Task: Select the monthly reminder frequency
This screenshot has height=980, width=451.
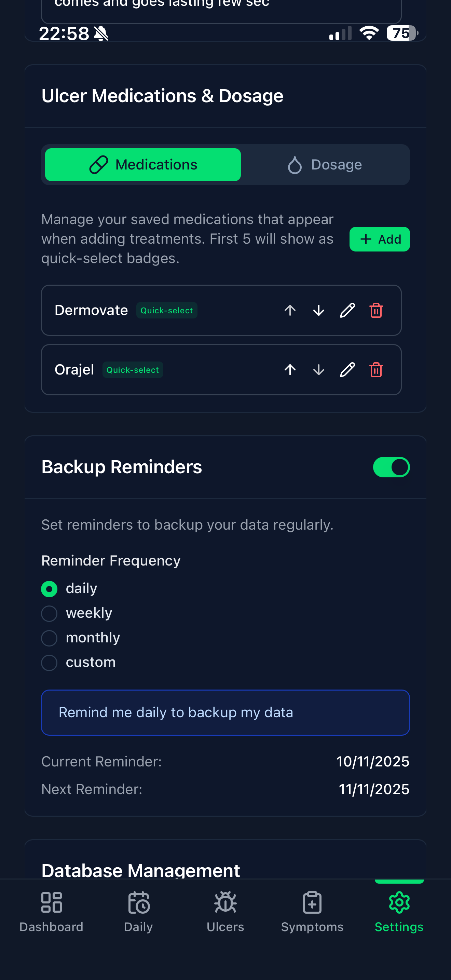Action: tap(49, 638)
